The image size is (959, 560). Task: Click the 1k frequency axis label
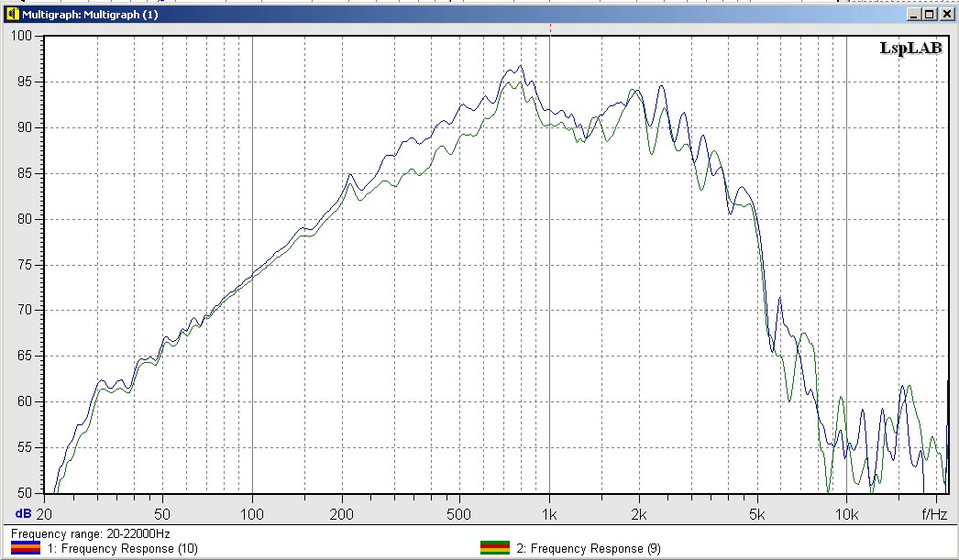click(x=549, y=514)
